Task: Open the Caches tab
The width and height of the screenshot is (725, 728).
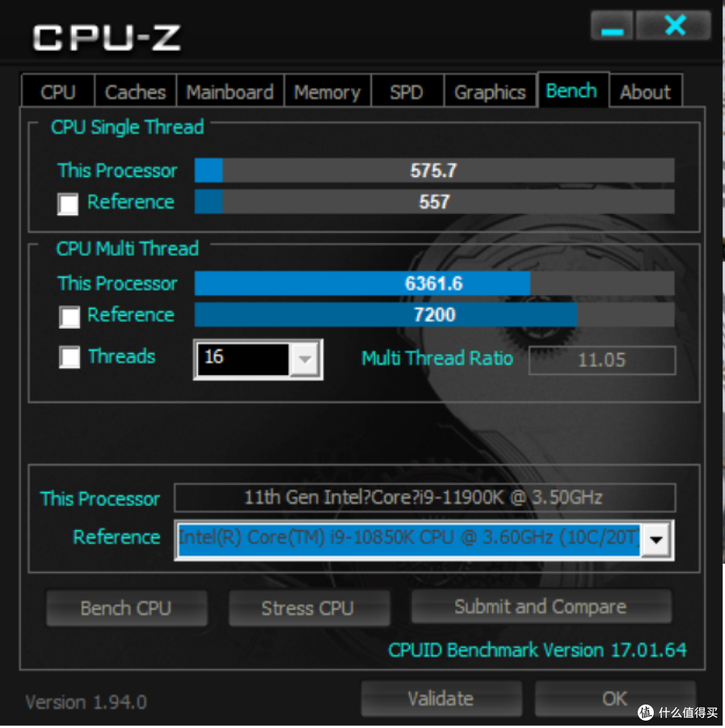Action: click(135, 92)
